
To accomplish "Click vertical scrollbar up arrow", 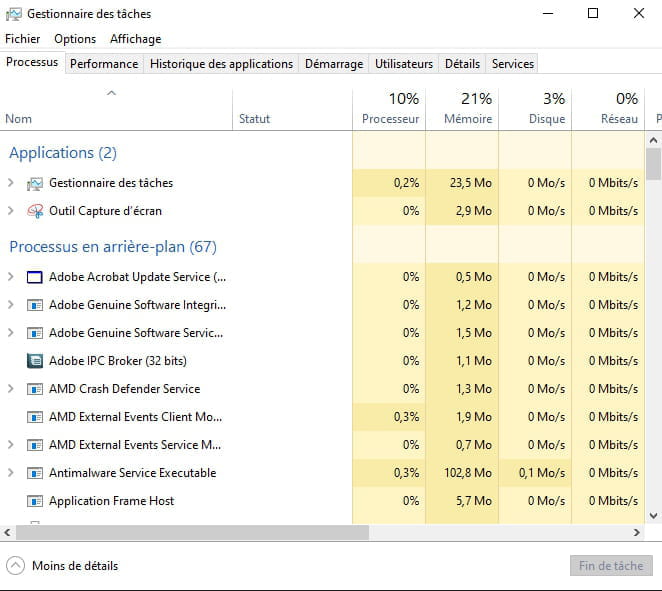I will 654,140.
